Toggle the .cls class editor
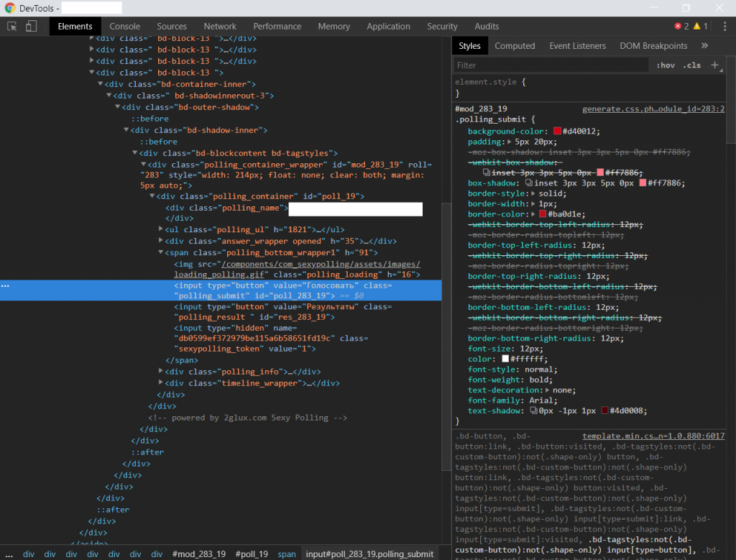This screenshot has width=736, height=560. click(692, 65)
